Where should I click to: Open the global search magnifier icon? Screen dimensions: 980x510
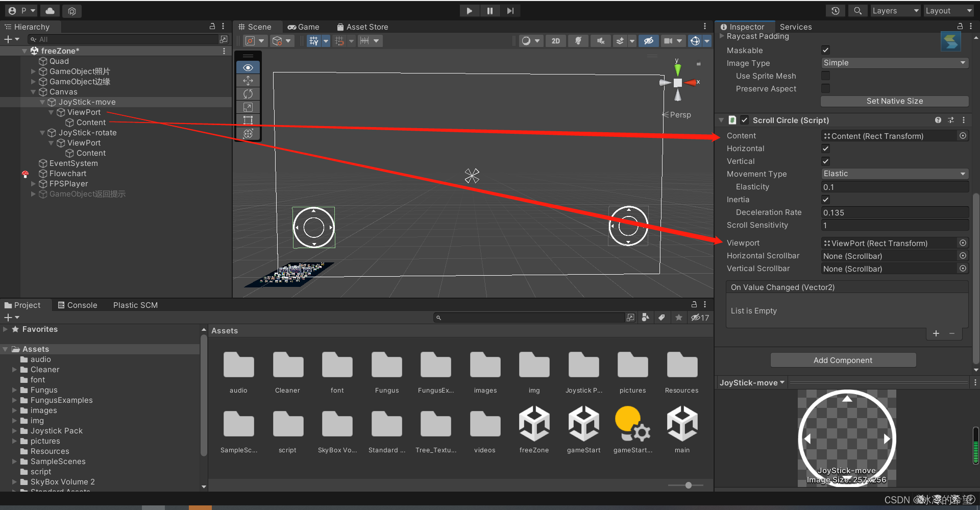point(857,11)
